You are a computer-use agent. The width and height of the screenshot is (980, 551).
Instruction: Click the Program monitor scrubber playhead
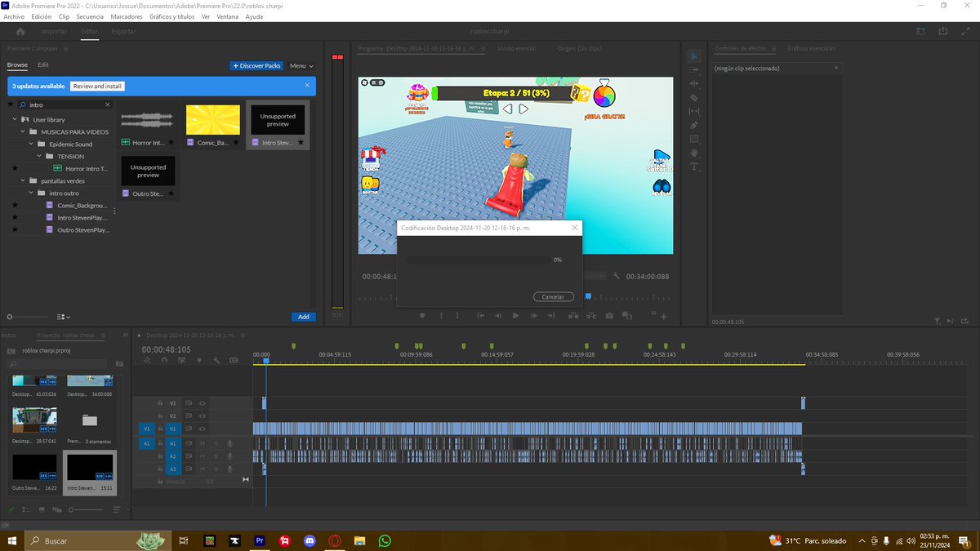pos(588,296)
